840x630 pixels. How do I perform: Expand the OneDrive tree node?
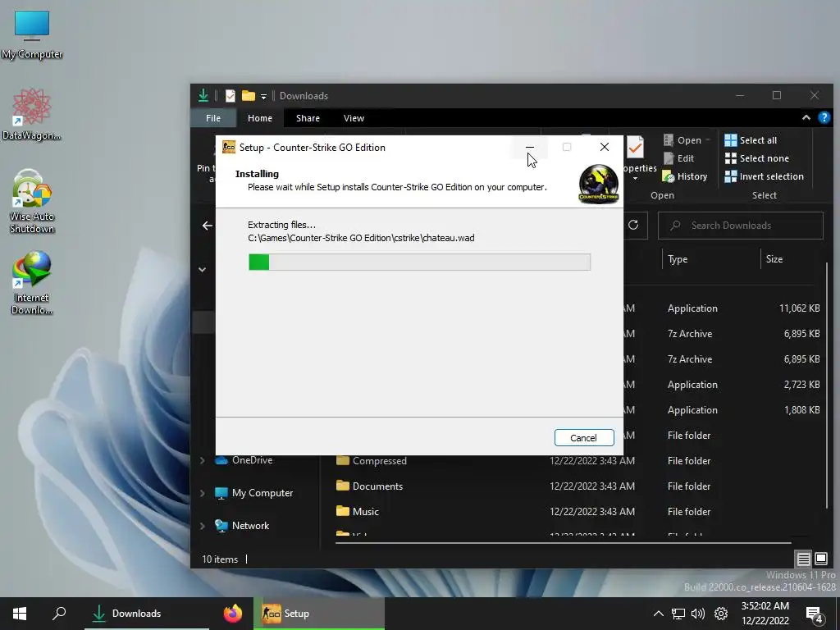point(203,460)
